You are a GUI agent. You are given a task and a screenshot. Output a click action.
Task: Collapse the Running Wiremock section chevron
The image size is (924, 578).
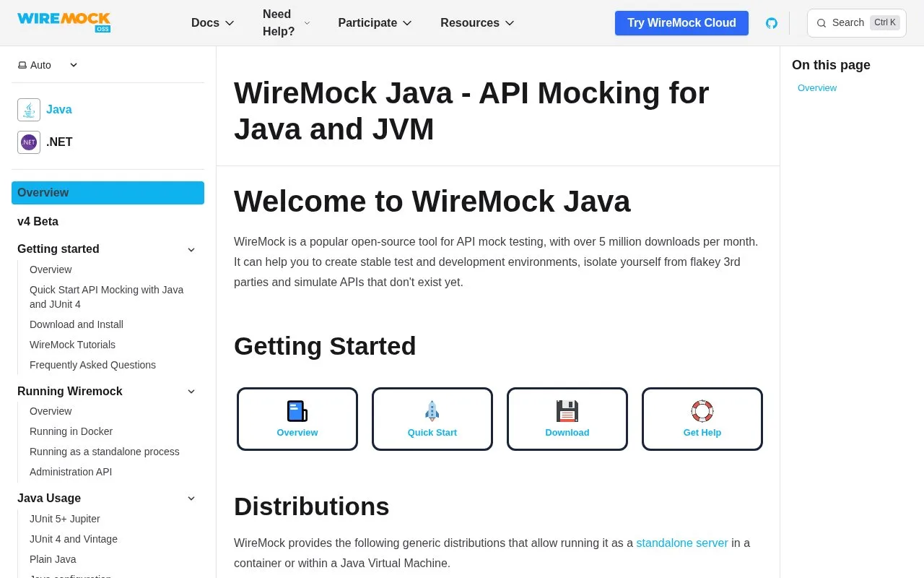click(191, 392)
